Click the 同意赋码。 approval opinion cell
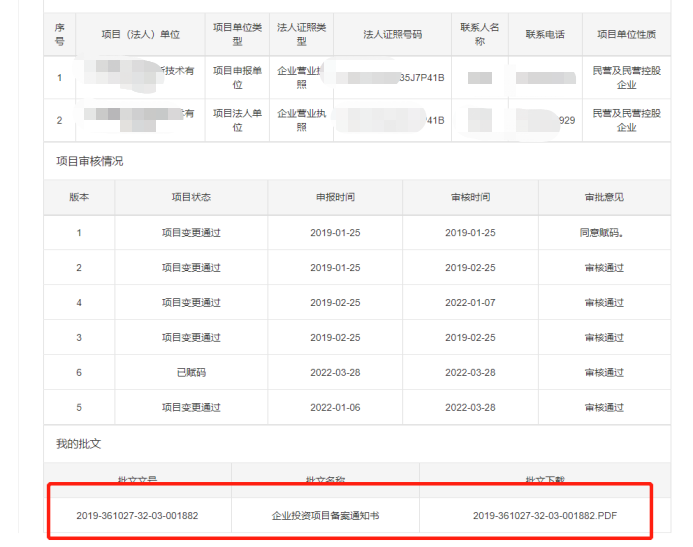 [604, 232]
